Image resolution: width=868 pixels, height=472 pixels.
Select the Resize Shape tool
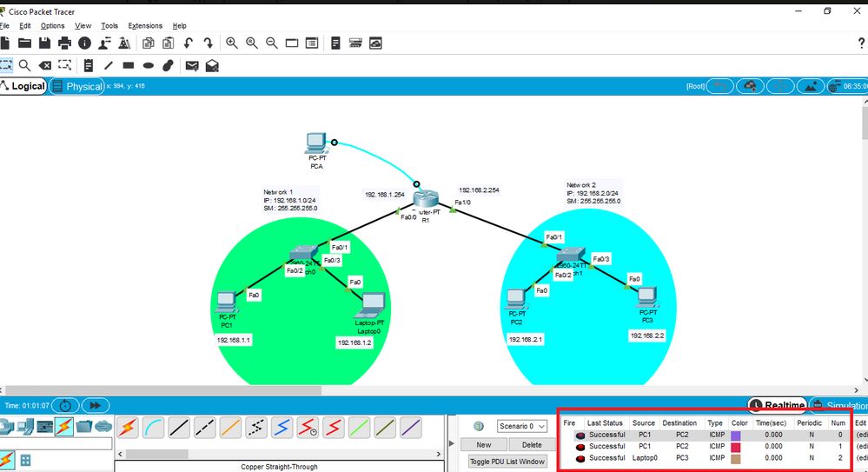pos(65,65)
